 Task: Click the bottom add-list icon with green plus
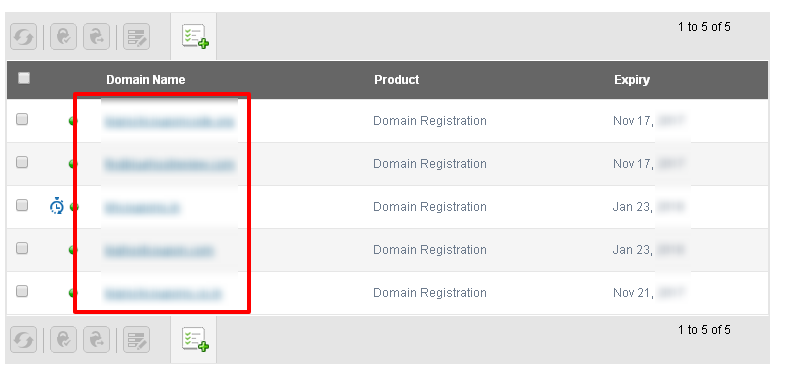coord(195,339)
